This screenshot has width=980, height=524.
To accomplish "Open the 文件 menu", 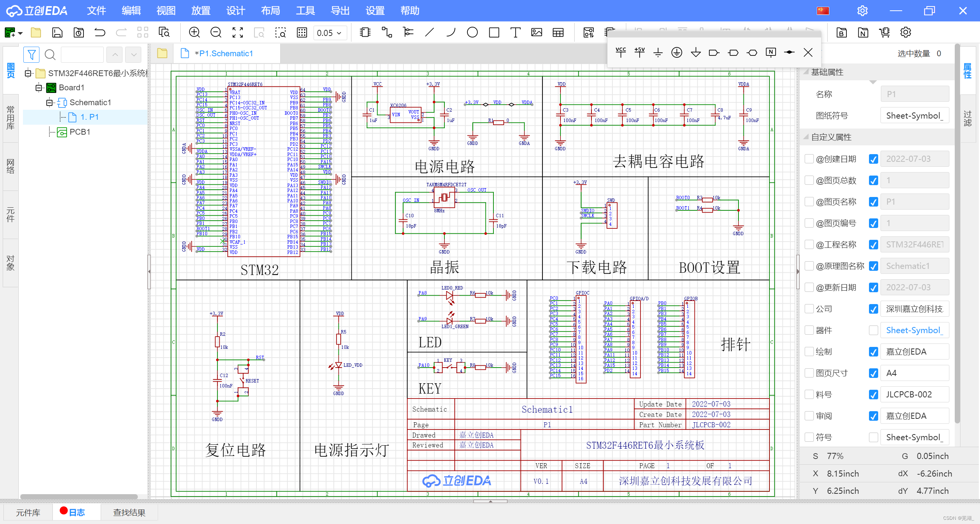I will [x=96, y=11].
